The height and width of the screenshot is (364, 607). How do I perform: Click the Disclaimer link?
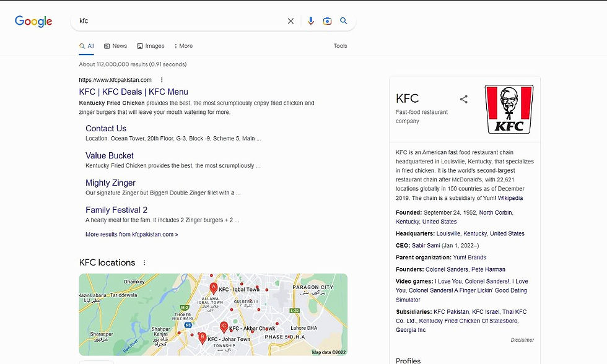[522, 340]
